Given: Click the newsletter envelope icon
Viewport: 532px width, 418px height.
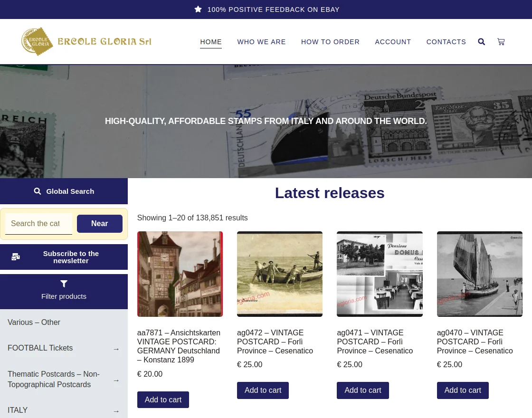Looking at the screenshot, I should (x=16, y=256).
